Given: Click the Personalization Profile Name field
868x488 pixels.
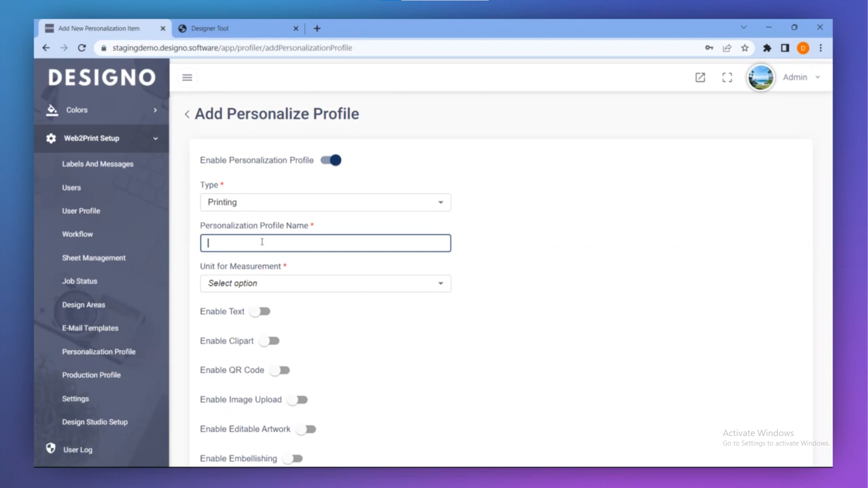Looking at the screenshot, I should [325, 243].
